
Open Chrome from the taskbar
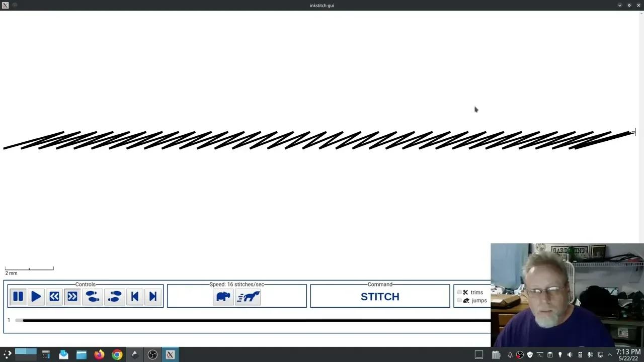[117, 354]
